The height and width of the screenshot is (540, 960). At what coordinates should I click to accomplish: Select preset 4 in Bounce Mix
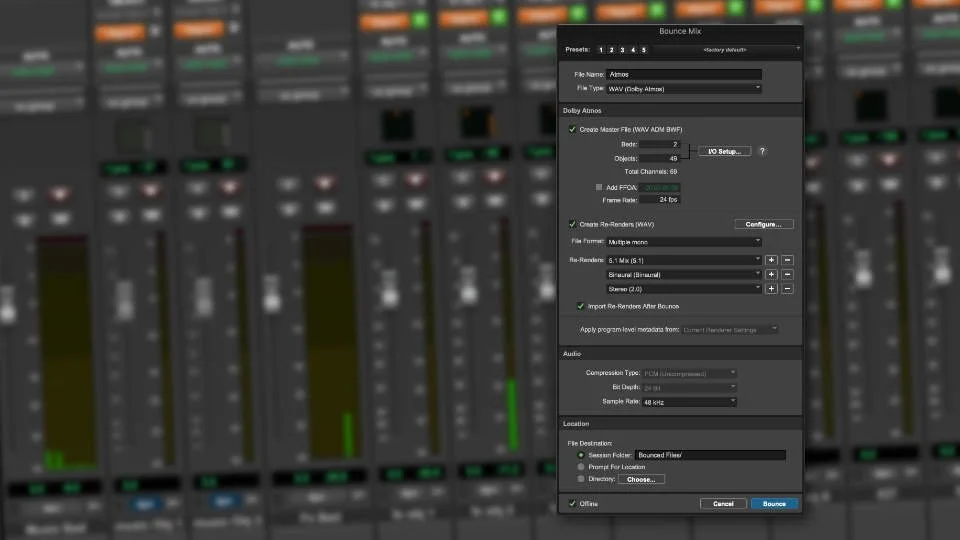pyautogui.click(x=633, y=50)
